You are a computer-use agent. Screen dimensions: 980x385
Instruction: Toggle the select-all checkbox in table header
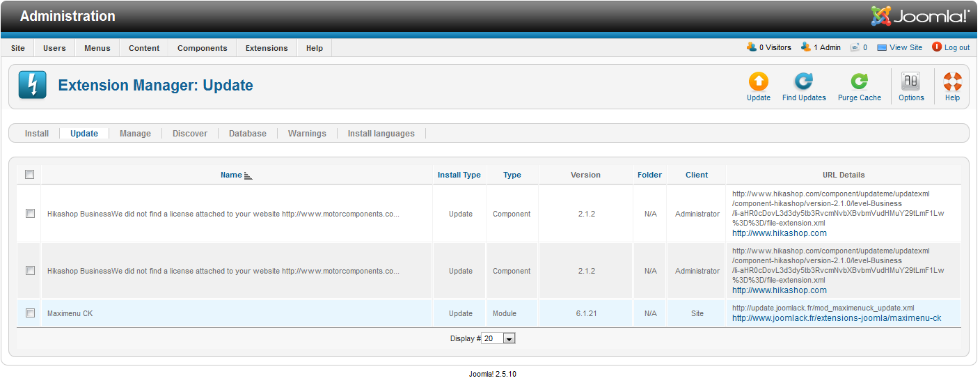[30, 175]
